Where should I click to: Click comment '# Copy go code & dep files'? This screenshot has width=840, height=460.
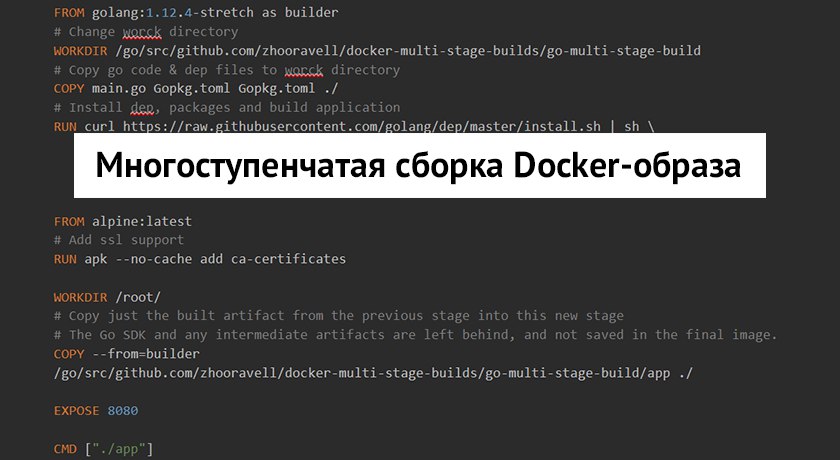tap(227, 70)
